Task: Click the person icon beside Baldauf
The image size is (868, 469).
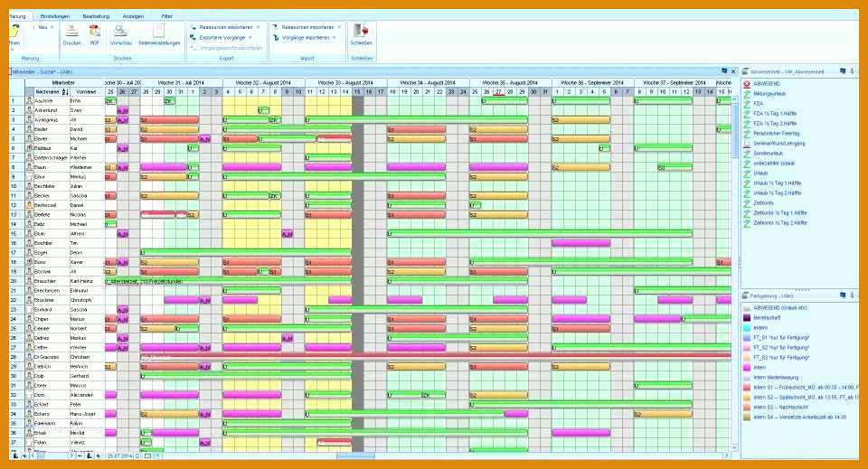Action: (x=29, y=148)
